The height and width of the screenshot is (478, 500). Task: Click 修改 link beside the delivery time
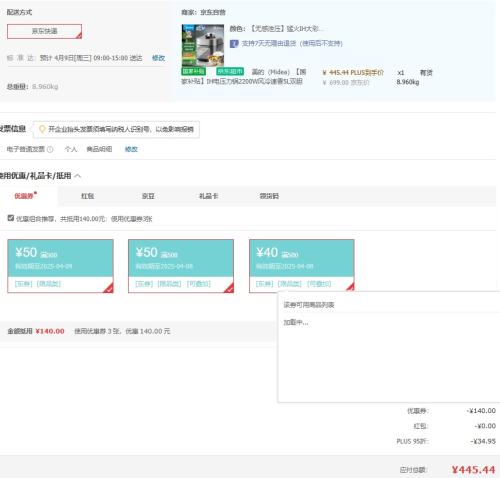pos(158,58)
